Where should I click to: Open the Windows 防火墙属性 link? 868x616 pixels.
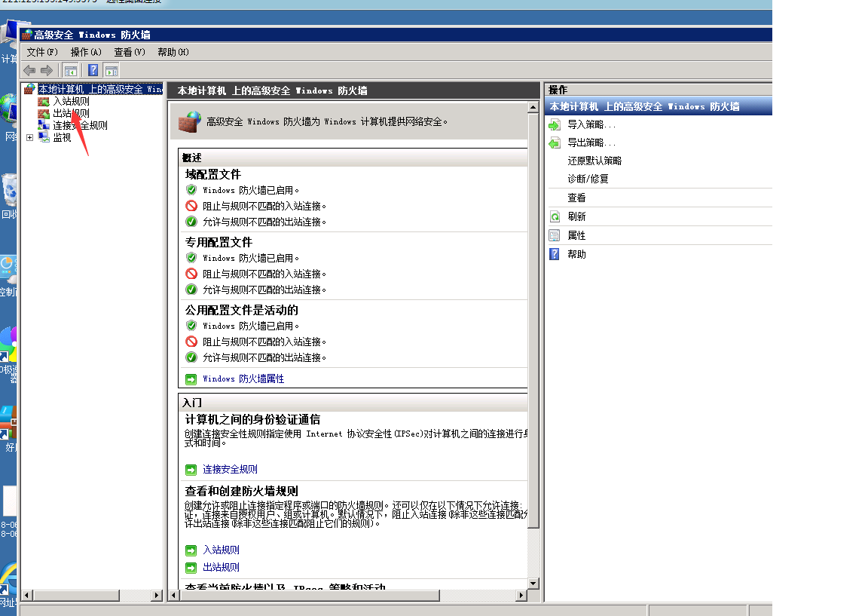243,379
